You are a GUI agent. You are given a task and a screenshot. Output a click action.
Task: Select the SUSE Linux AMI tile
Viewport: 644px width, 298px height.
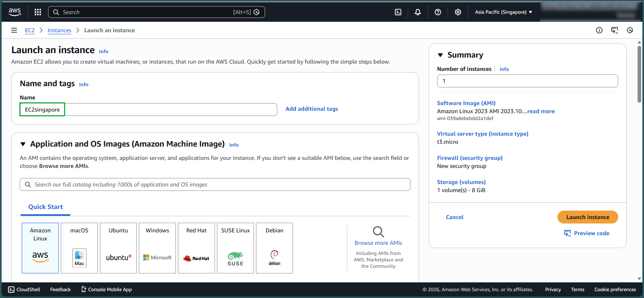tap(235, 248)
